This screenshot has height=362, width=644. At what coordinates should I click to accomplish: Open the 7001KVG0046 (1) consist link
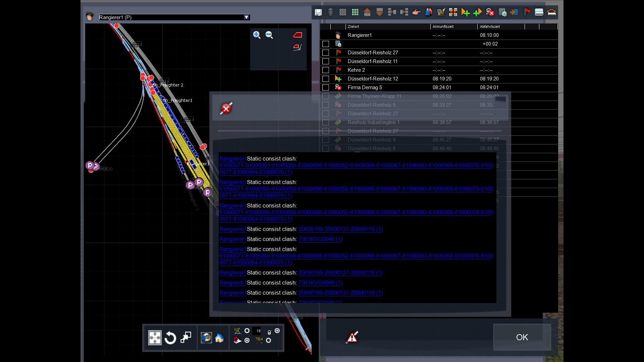320,239
